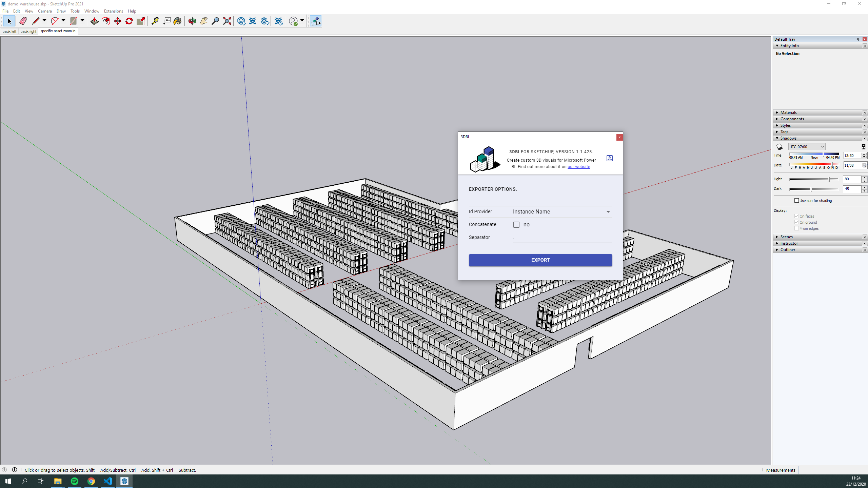The image size is (868, 488).
Task: Enable the Use sun for shading checkbox
Action: 797,200
